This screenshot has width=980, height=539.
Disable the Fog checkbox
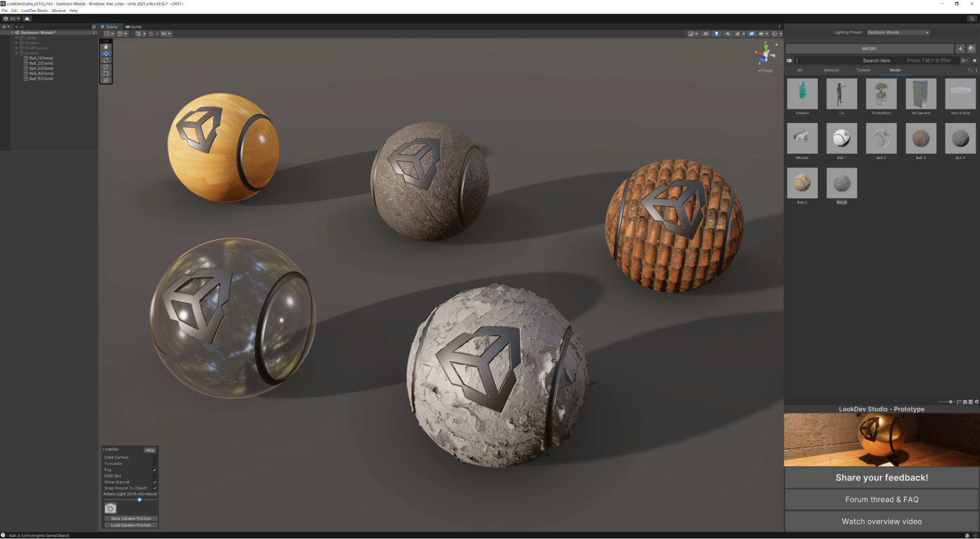[x=154, y=470]
